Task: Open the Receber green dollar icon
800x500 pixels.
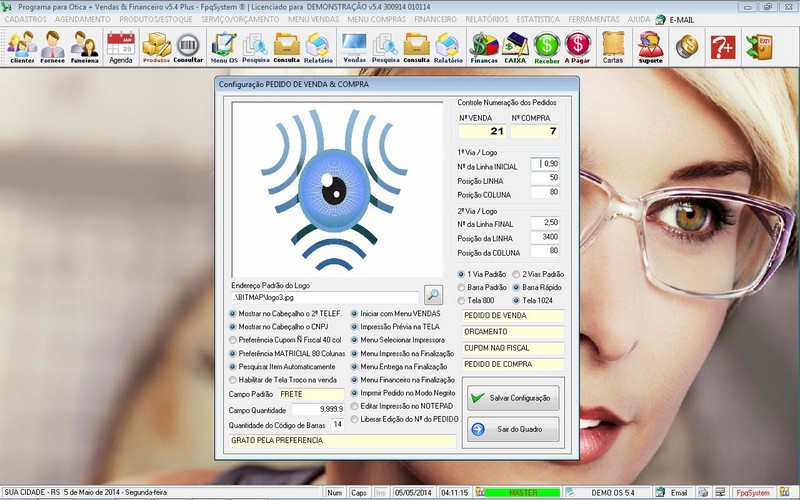Action: tap(547, 46)
